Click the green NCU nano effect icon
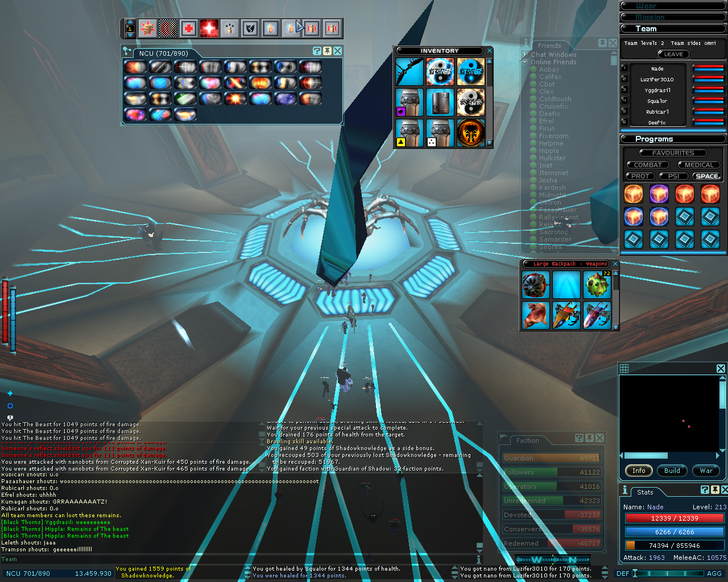The width and height of the screenshot is (728, 582). click(185, 99)
